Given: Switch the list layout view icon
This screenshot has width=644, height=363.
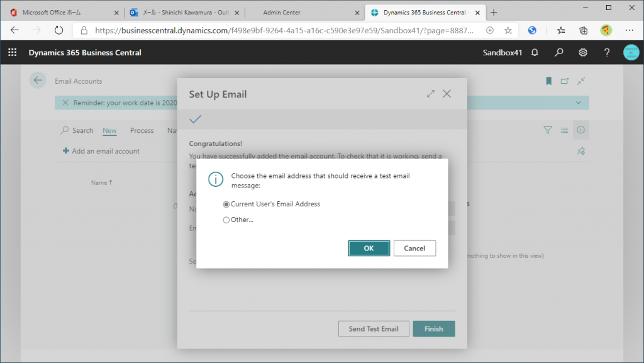Looking at the screenshot, I should pyautogui.click(x=564, y=130).
